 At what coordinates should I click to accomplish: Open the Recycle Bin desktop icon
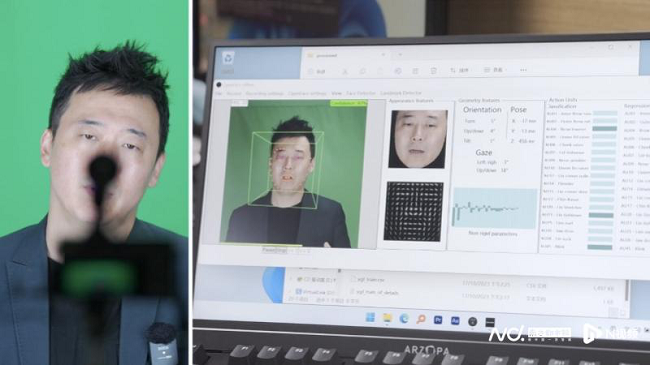click(x=228, y=58)
